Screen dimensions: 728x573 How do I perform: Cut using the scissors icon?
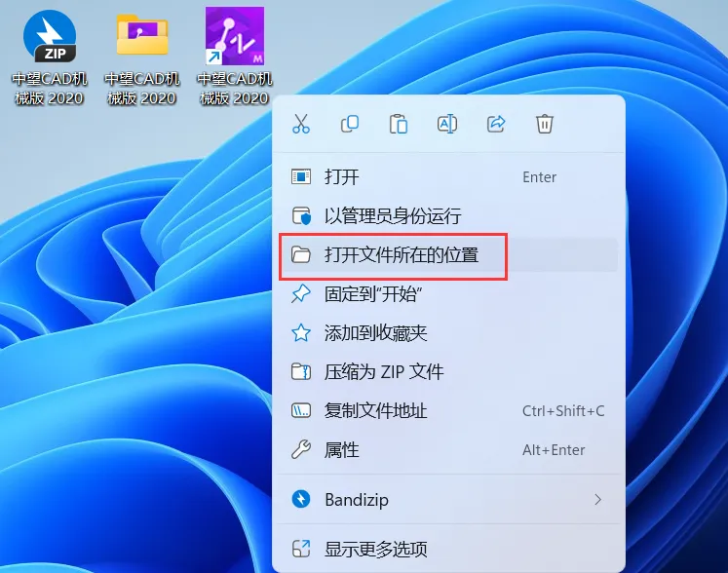[x=301, y=124]
